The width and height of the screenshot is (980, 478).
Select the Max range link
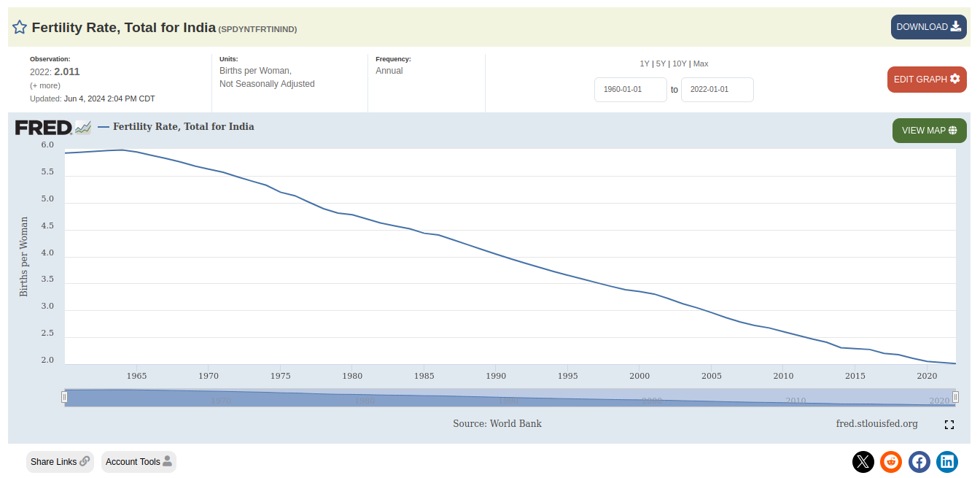[701, 63]
